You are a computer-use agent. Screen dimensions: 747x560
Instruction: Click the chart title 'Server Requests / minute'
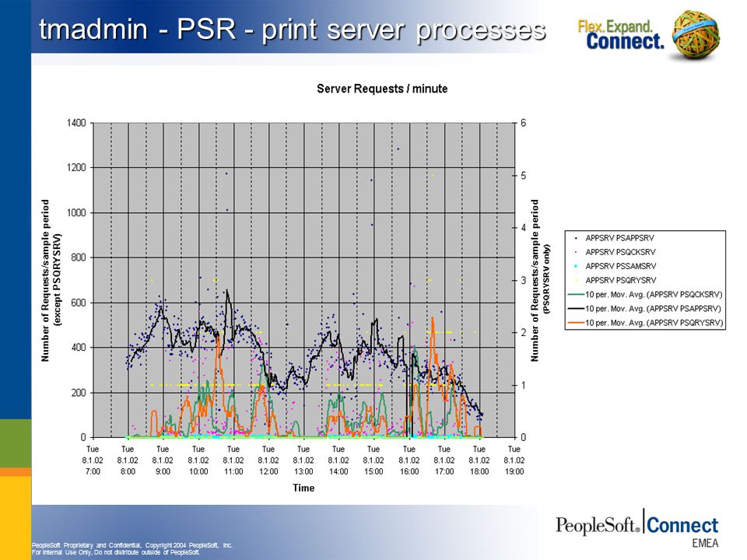tap(382, 89)
